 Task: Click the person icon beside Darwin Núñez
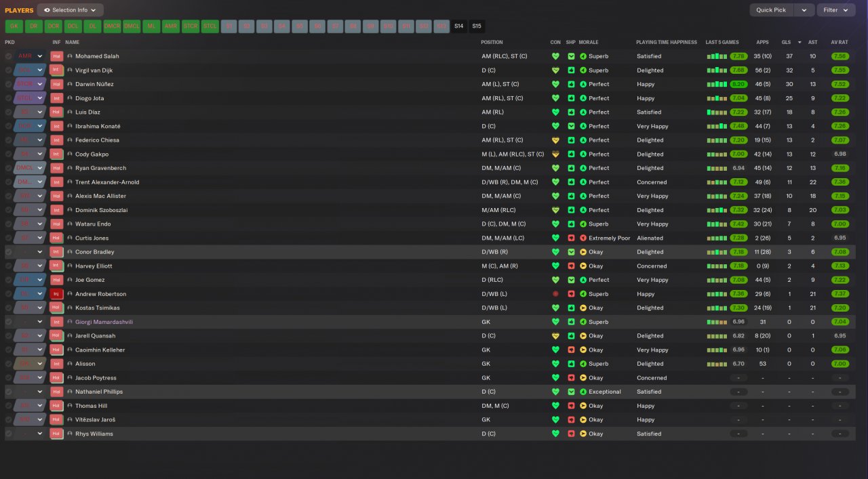tap(69, 84)
